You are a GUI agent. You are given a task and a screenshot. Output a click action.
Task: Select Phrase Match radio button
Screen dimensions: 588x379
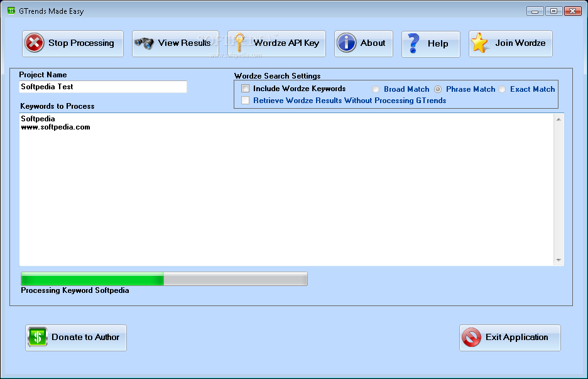click(438, 89)
